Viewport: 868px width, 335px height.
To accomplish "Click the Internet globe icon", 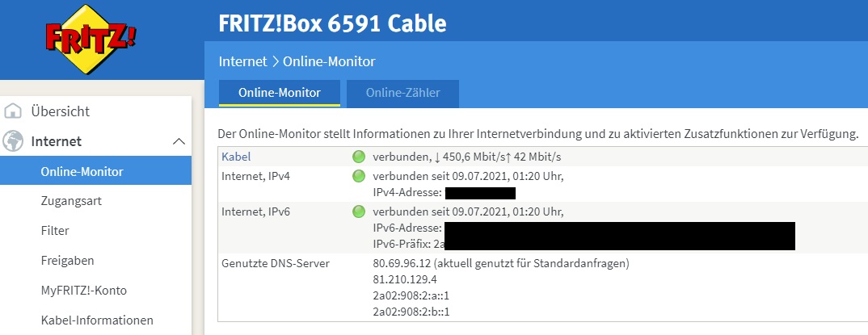I will [13, 141].
